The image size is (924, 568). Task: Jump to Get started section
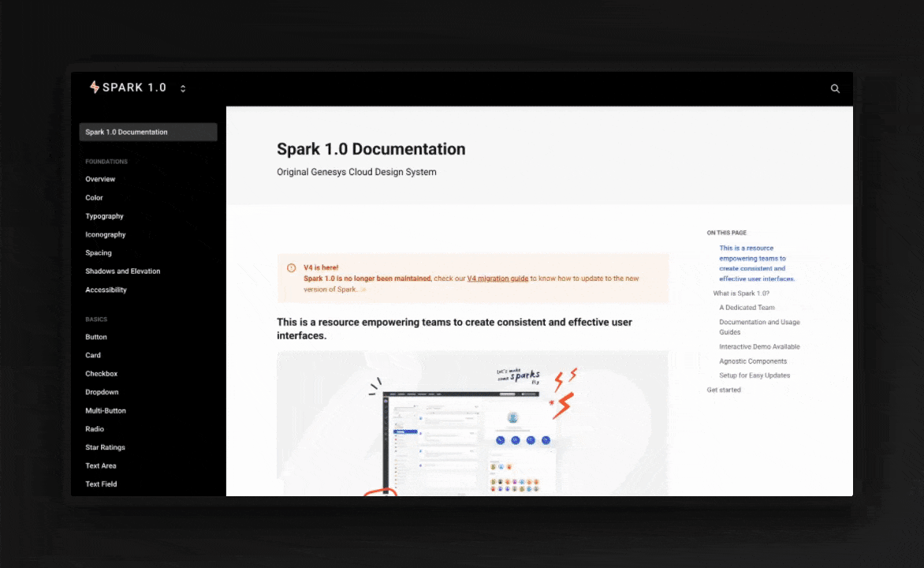point(724,390)
